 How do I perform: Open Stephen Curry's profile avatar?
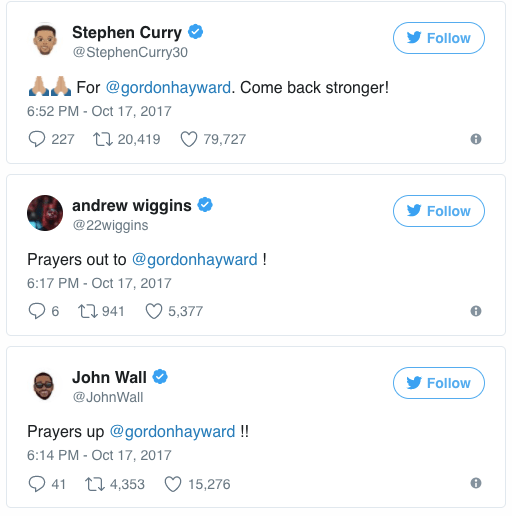click(x=45, y=40)
